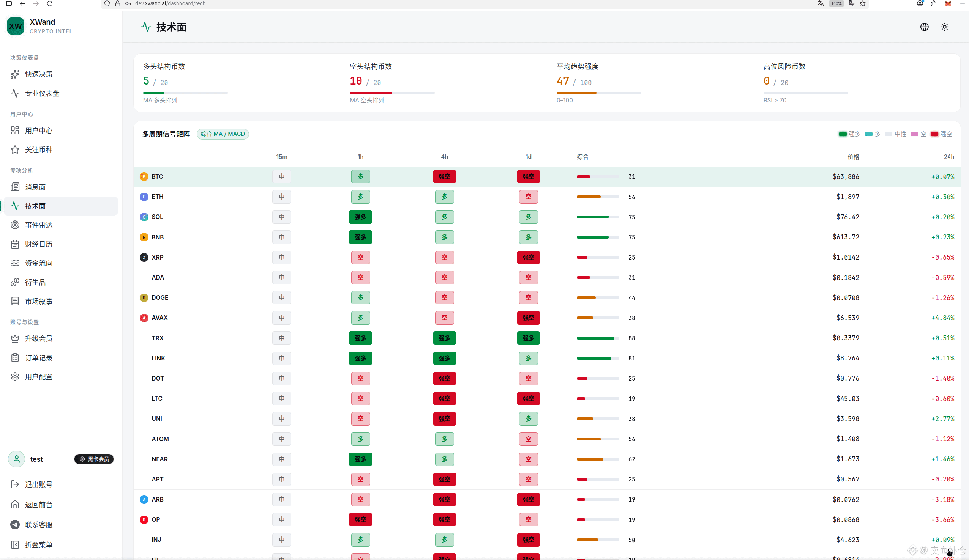Open the language globe icon

point(924,27)
